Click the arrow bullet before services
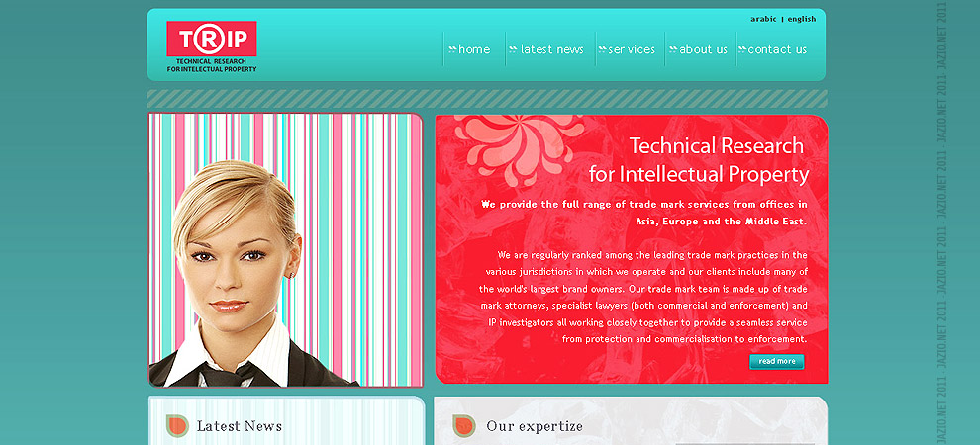The height and width of the screenshot is (445, 980). [x=603, y=49]
